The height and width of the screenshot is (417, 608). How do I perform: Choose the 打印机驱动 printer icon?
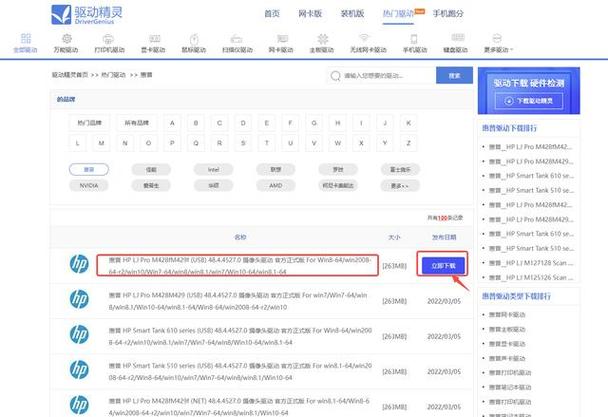(108, 39)
